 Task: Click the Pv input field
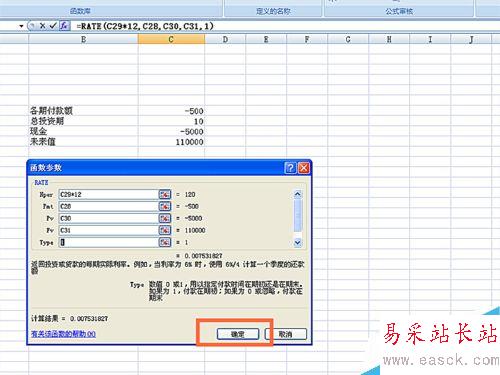pos(109,218)
